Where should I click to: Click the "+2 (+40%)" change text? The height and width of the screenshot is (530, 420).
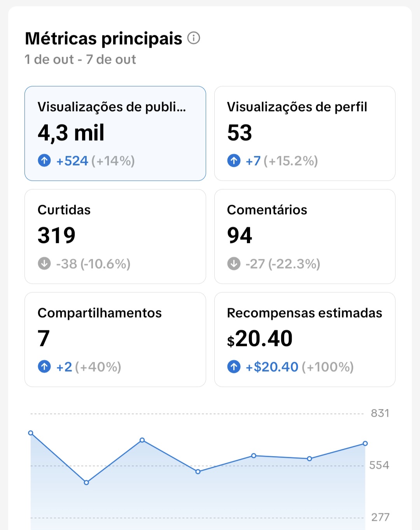coord(89,367)
